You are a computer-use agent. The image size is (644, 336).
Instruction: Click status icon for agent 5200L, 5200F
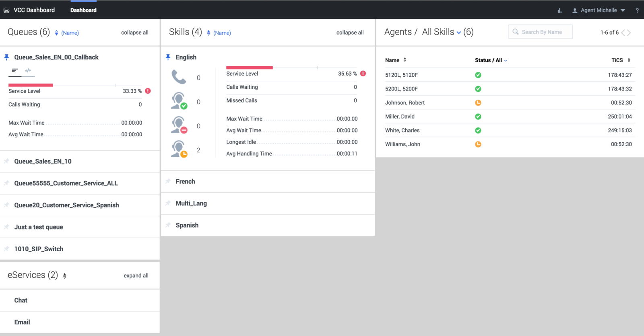(478, 89)
